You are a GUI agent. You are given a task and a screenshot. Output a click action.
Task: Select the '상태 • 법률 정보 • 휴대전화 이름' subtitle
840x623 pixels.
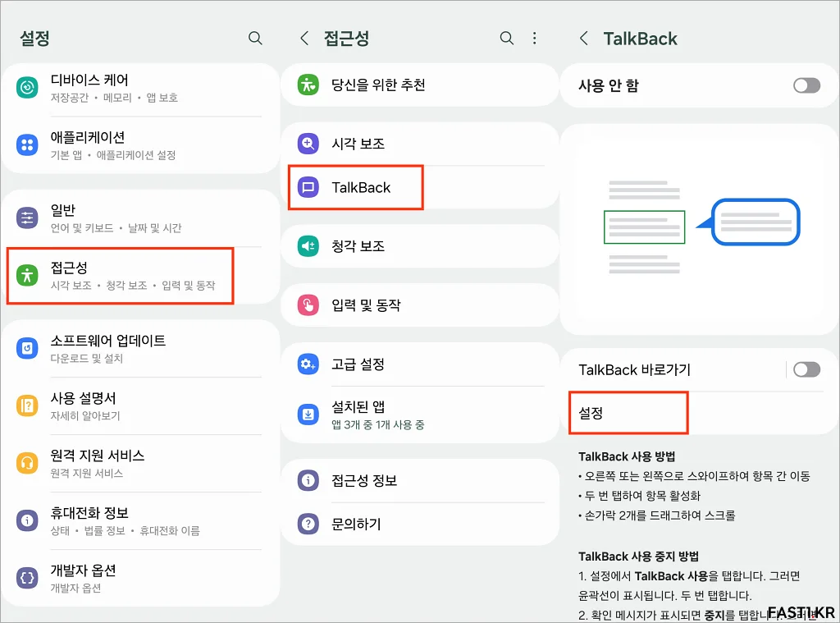126,531
